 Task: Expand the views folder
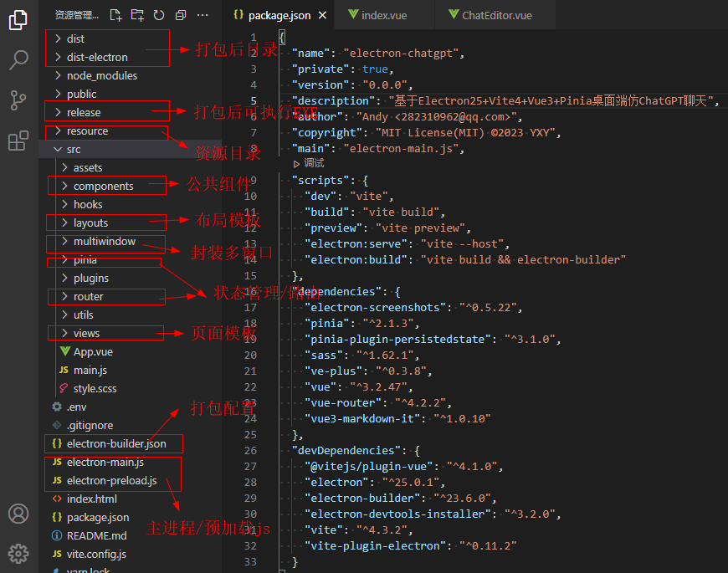[x=86, y=333]
